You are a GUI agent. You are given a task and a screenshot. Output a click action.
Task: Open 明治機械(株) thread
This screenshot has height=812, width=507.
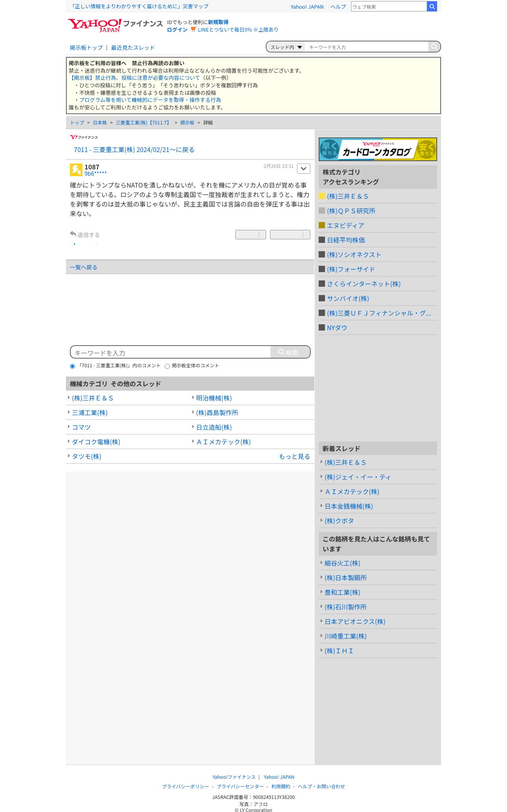point(214,398)
